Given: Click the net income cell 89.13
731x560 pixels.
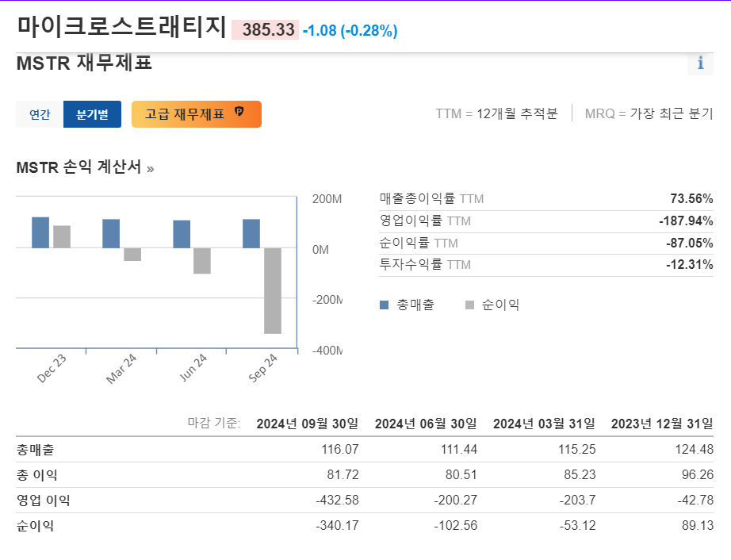Looking at the screenshot, I should (698, 526).
